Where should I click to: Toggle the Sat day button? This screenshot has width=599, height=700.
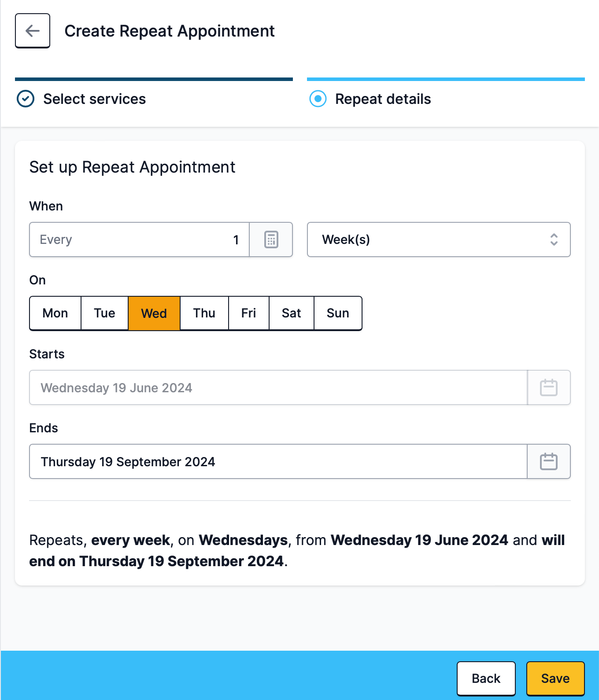point(292,313)
